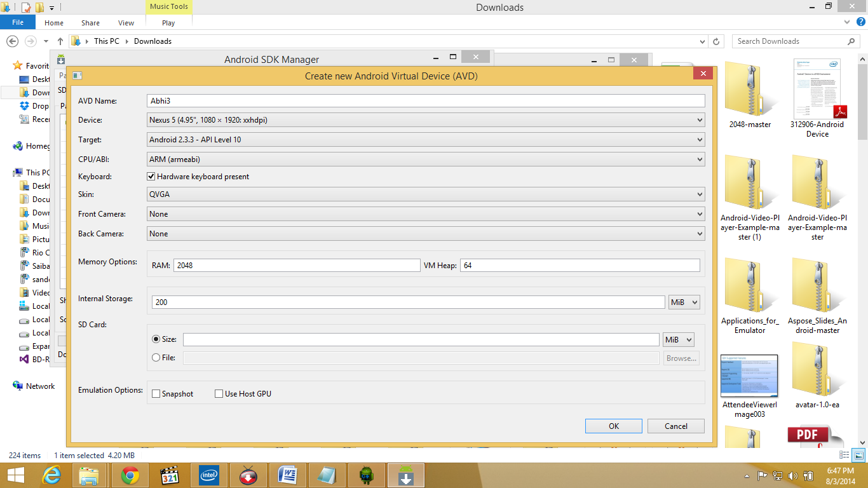Viewport: 868px width, 488px height.
Task: Click the Properties quick access toolbar icon
Action: tap(26, 8)
